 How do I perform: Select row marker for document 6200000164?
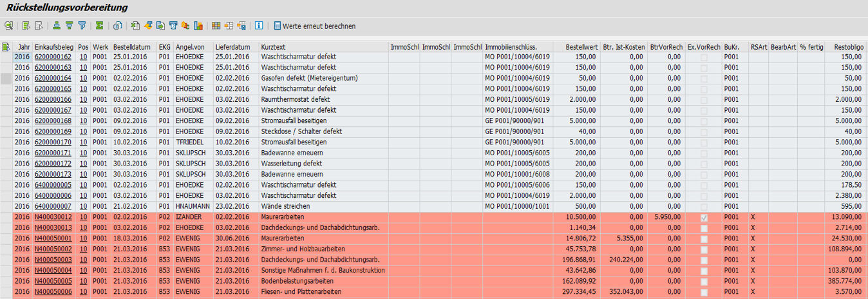tap(6, 78)
